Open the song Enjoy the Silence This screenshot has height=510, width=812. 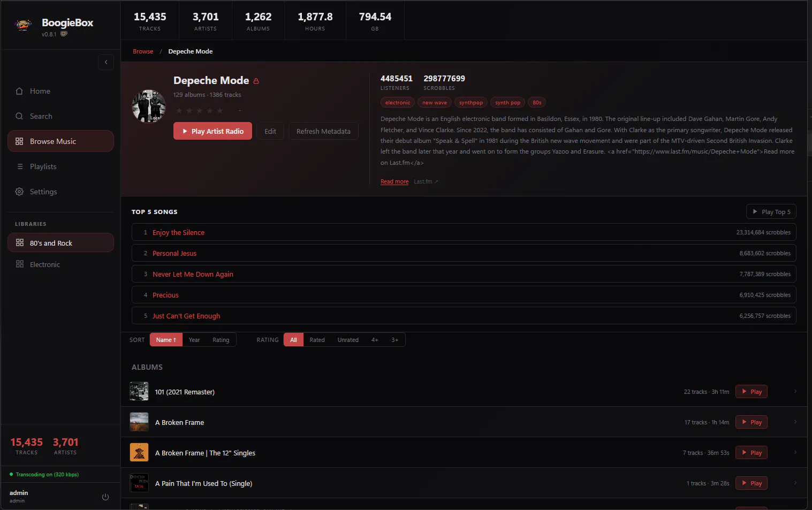(178, 232)
